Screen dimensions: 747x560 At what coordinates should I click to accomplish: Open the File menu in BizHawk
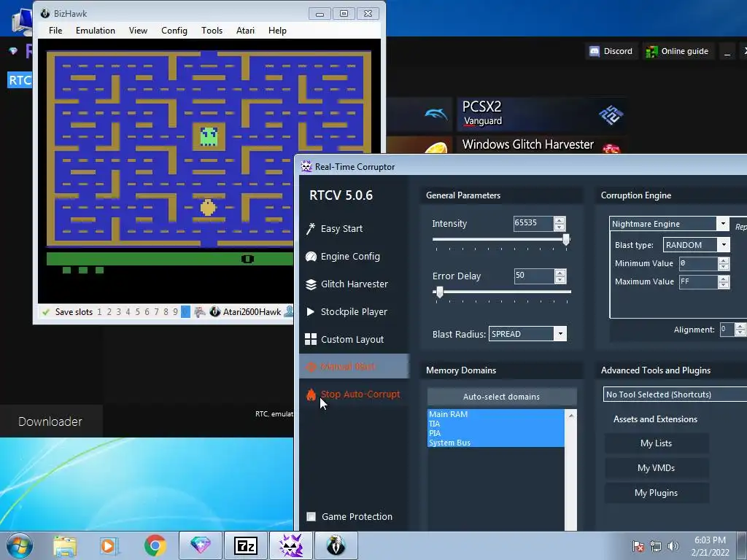55,31
